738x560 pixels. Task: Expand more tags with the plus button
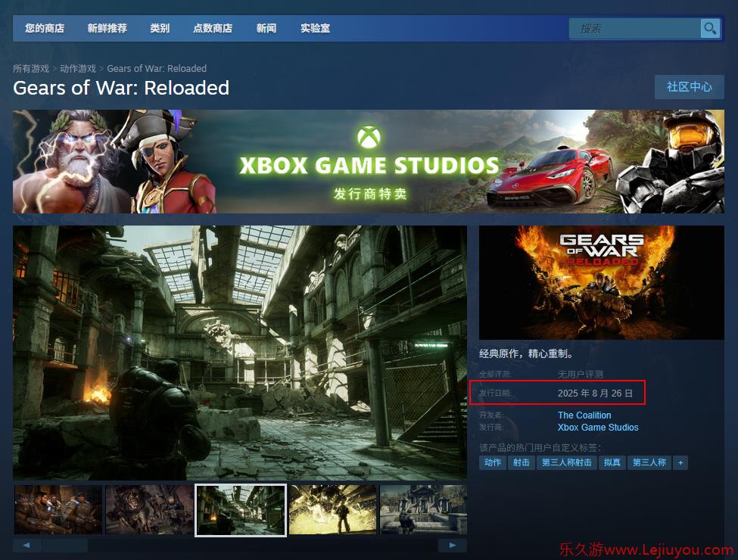point(680,462)
